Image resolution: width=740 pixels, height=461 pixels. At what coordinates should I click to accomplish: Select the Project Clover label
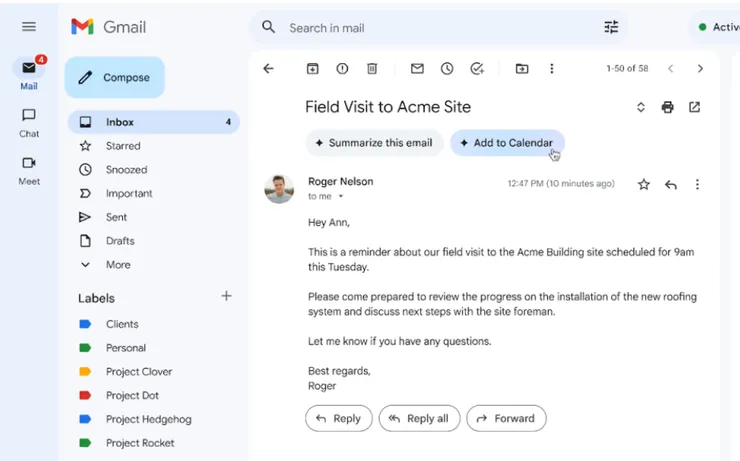139,372
